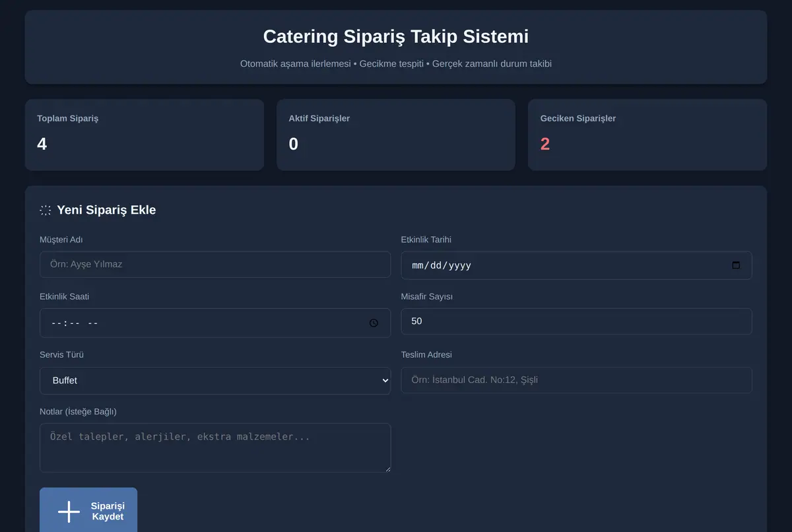Open the clock picker in Etkinlik Saati

(x=374, y=323)
